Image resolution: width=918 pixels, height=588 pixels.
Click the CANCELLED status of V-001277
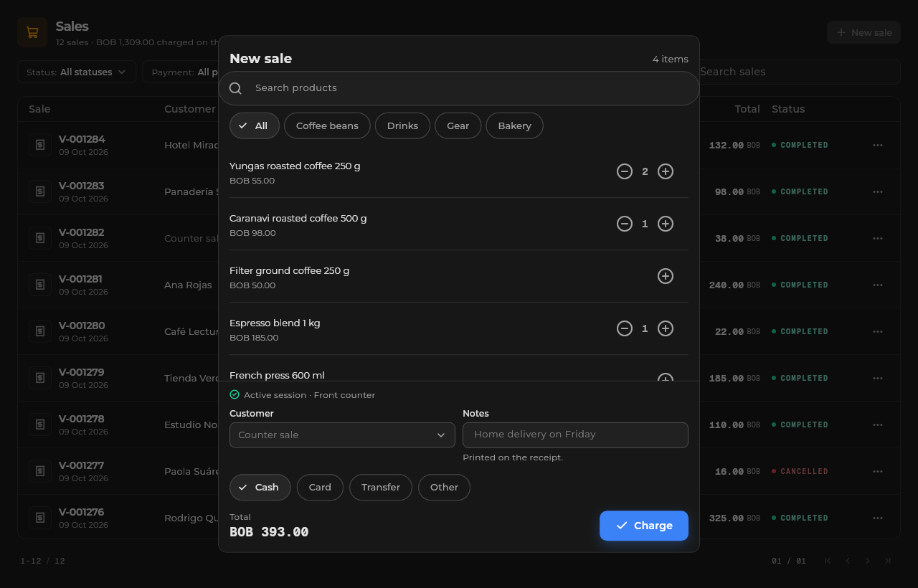pyautogui.click(x=800, y=471)
